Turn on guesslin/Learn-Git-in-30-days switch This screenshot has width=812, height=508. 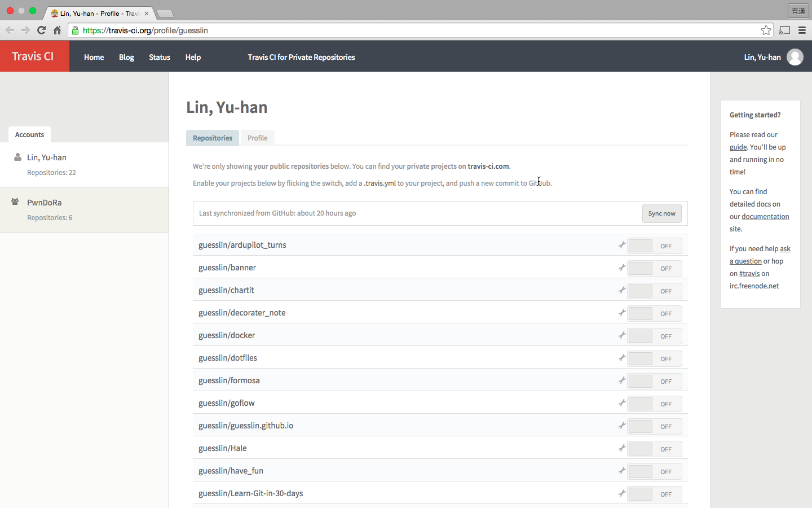coord(655,494)
